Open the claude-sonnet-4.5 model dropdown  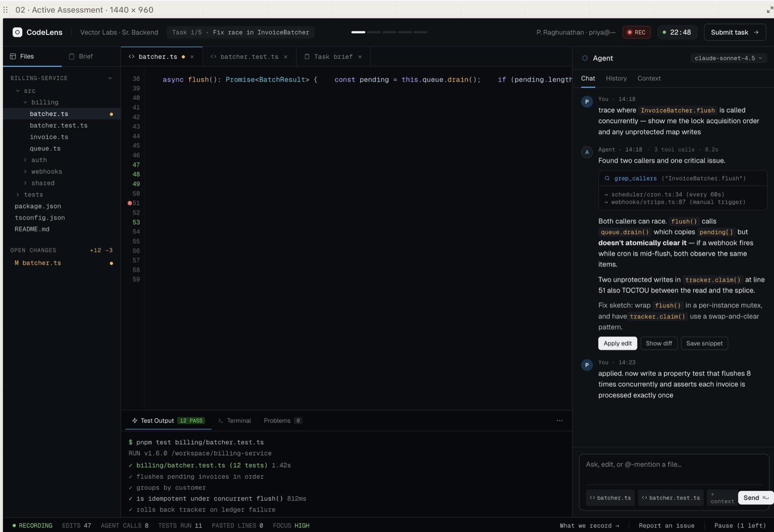(x=728, y=58)
